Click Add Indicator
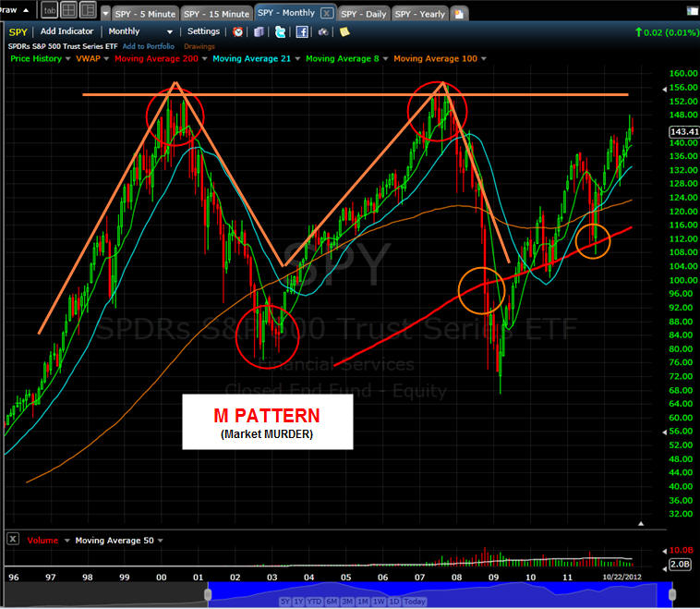Viewport: 700px width, 609px height. [x=67, y=31]
